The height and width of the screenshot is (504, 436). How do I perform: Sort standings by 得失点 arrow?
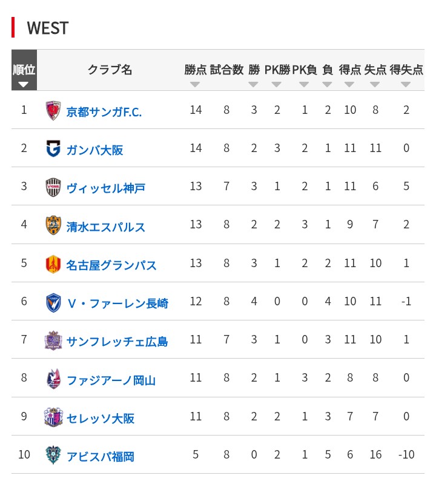406,84
